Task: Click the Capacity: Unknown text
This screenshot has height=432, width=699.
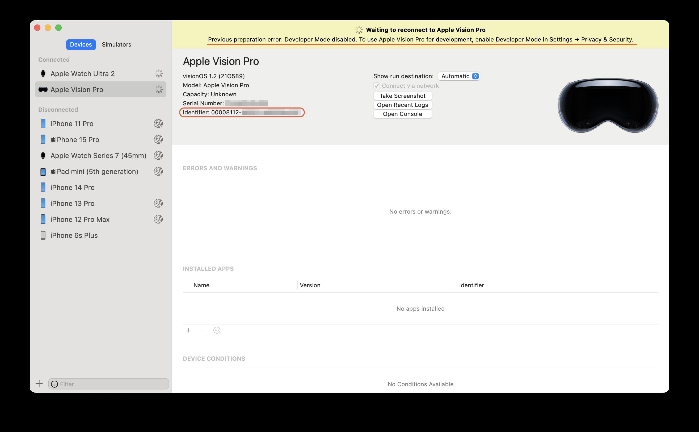Action: tap(209, 95)
